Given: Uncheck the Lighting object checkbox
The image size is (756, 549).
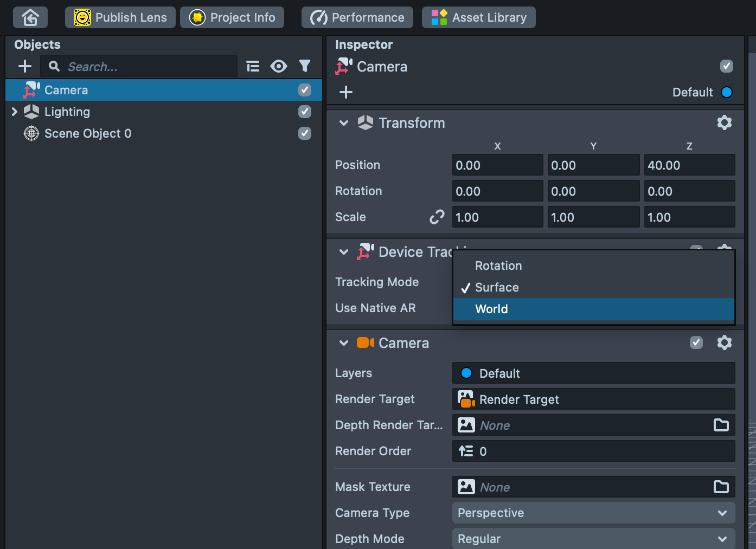Looking at the screenshot, I should click(305, 112).
